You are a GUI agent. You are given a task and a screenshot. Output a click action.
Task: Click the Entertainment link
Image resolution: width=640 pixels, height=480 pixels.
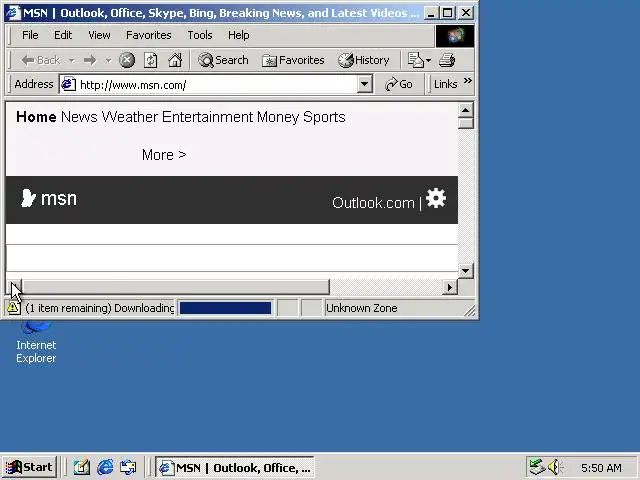point(207,117)
